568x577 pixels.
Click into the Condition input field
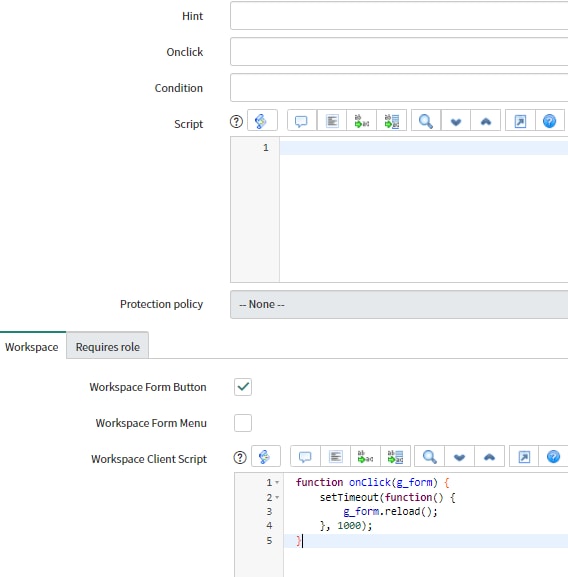399,88
